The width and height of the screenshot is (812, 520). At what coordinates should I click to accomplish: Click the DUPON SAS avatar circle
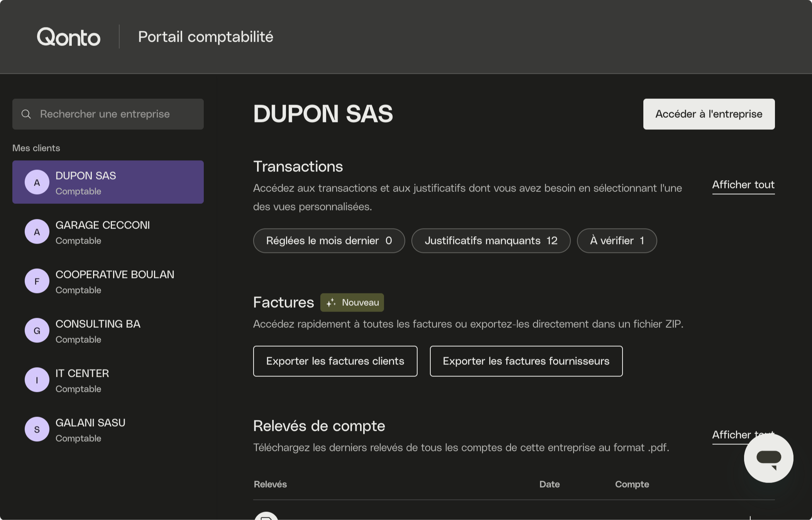(x=37, y=182)
